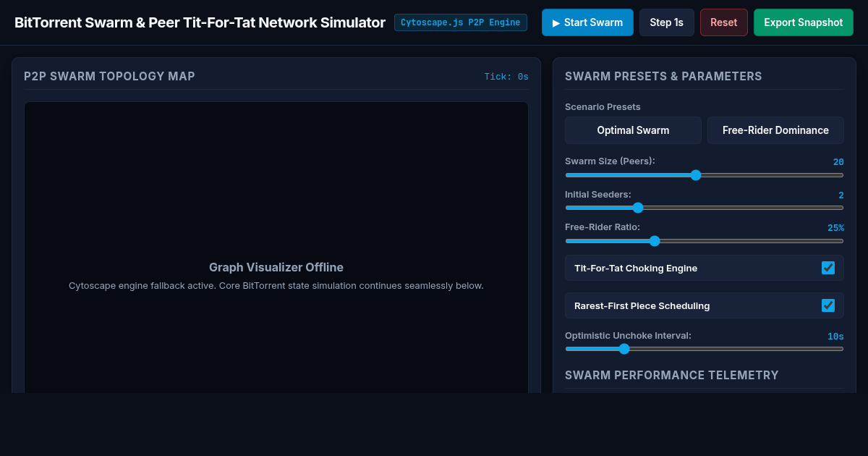868x456 pixels.
Task: Adjust the Swarm Size (Peers) slider
Action: [705, 175]
